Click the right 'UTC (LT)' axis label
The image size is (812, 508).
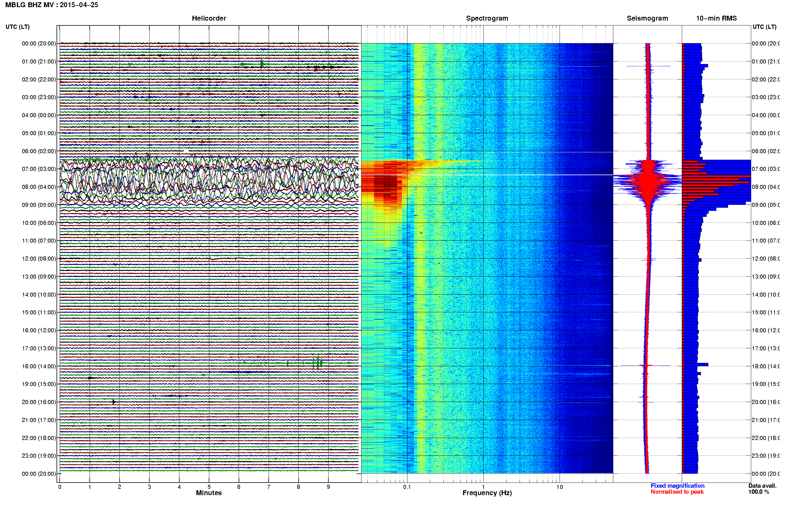click(x=764, y=27)
